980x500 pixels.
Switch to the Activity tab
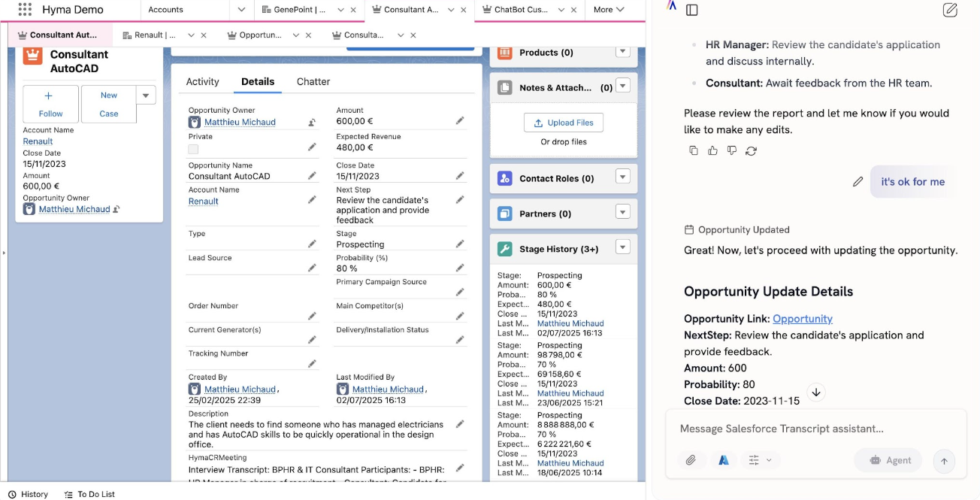coord(202,81)
